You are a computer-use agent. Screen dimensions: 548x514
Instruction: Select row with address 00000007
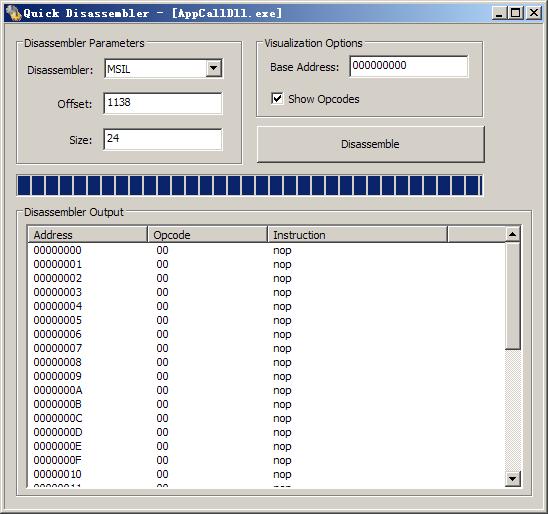point(266,348)
